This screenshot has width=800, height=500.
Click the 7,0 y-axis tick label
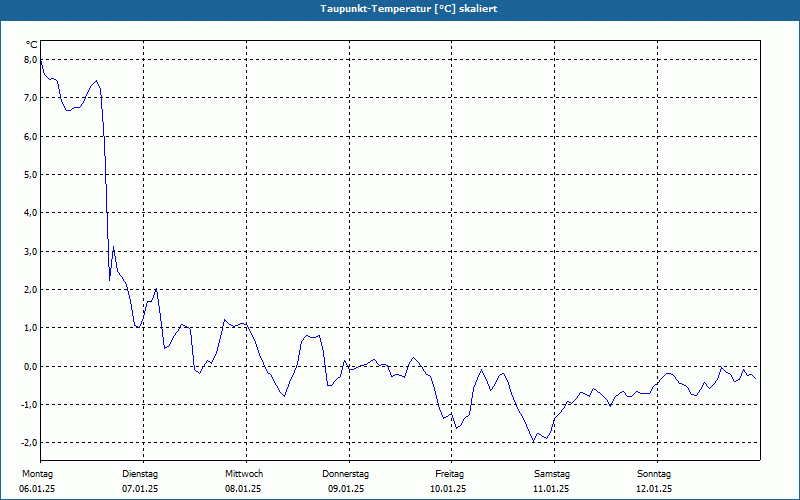(31, 98)
